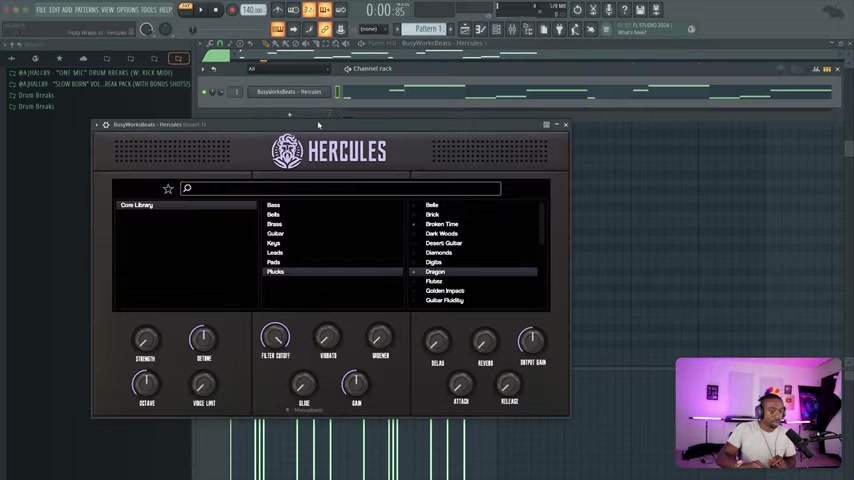Open the HELP menu
This screenshot has width=854, height=480.
point(166,10)
